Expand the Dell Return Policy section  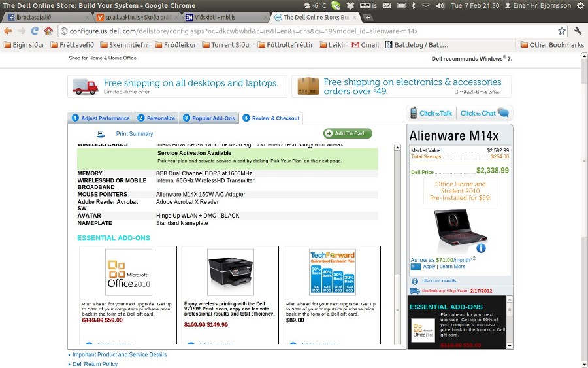pyautogui.click(x=95, y=364)
